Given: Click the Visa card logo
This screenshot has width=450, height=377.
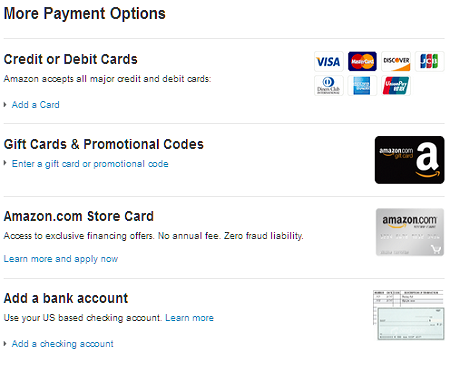Looking at the screenshot, I should click(x=329, y=61).
